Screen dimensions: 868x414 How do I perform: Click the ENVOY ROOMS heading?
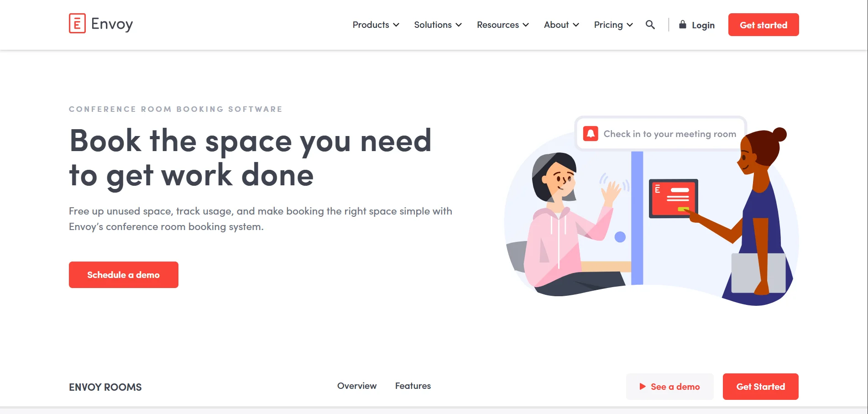click(x=105, y=387)
